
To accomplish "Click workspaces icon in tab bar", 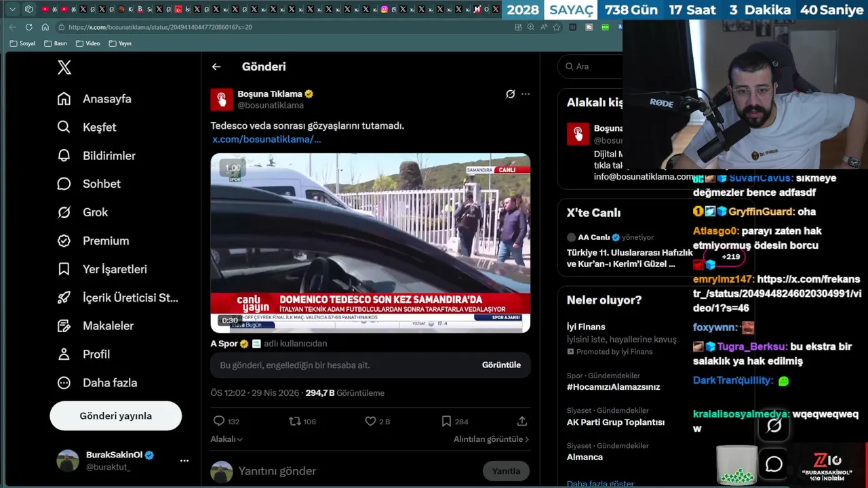I will click(x=28, y=9).
